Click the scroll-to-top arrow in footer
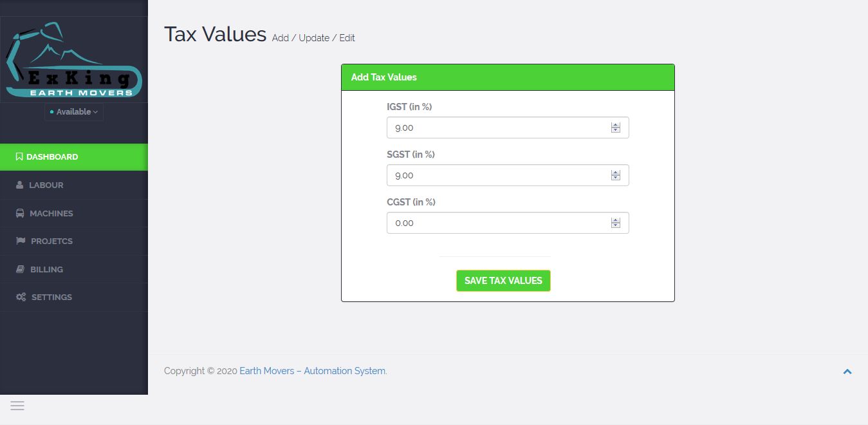Image resolution: width=868 pixels, height=425 pixels. [x=847, y=371]
